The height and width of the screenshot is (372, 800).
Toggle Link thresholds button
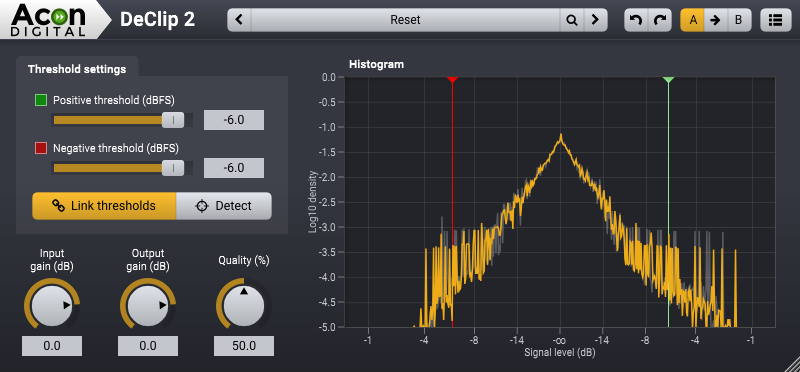pos(104,206)
